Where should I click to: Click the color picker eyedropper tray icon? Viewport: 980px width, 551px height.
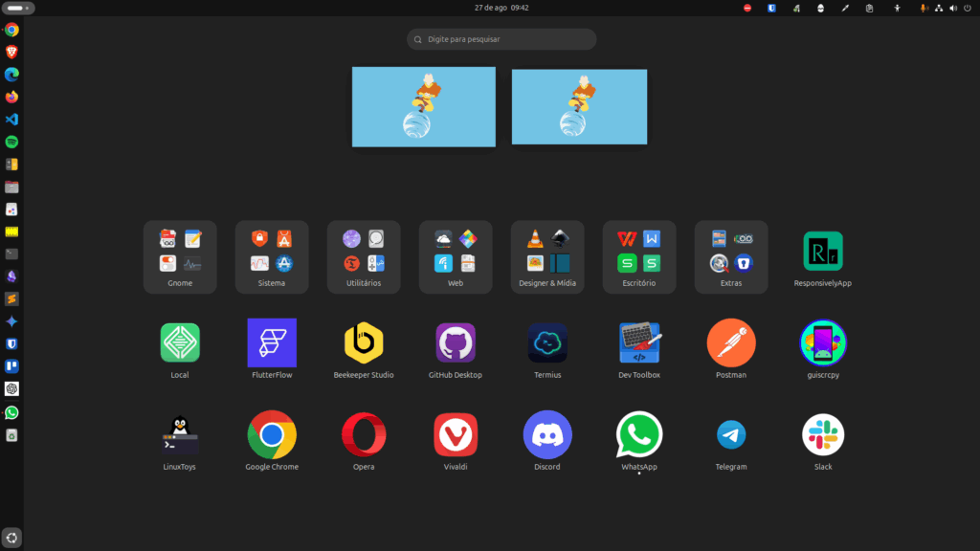[x=845, y=8]
